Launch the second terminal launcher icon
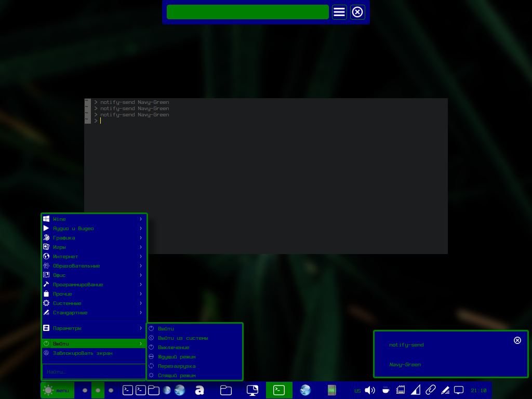This screenshot has width=532, height=399. (x=141, y=390)
